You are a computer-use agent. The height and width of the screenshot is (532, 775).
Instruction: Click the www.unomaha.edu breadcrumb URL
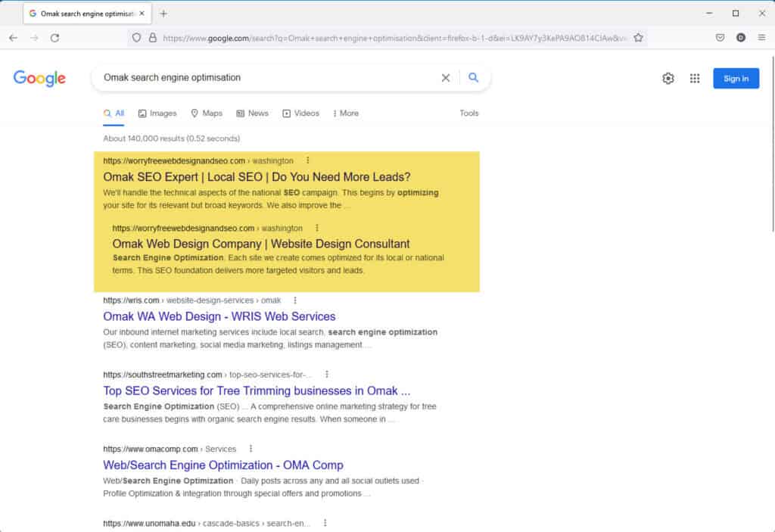tap(207, 523)
